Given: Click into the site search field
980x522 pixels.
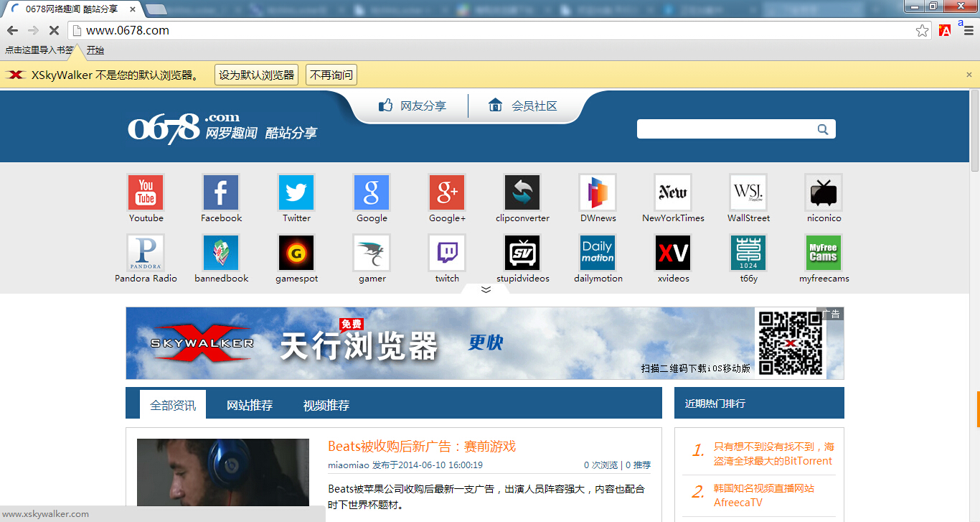Looking at the screenshot, I should click(726, 129).
